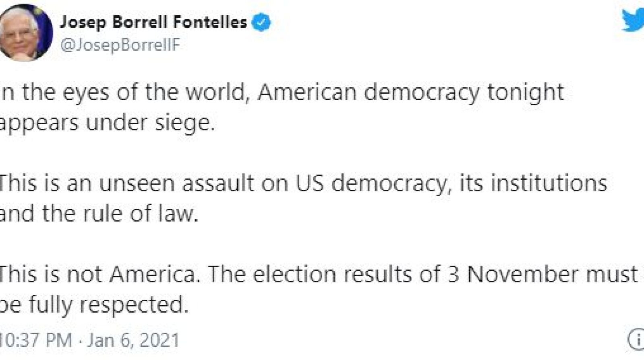Click the 10:37 PM timestamp
644x362 pixels.
(36, 340)
